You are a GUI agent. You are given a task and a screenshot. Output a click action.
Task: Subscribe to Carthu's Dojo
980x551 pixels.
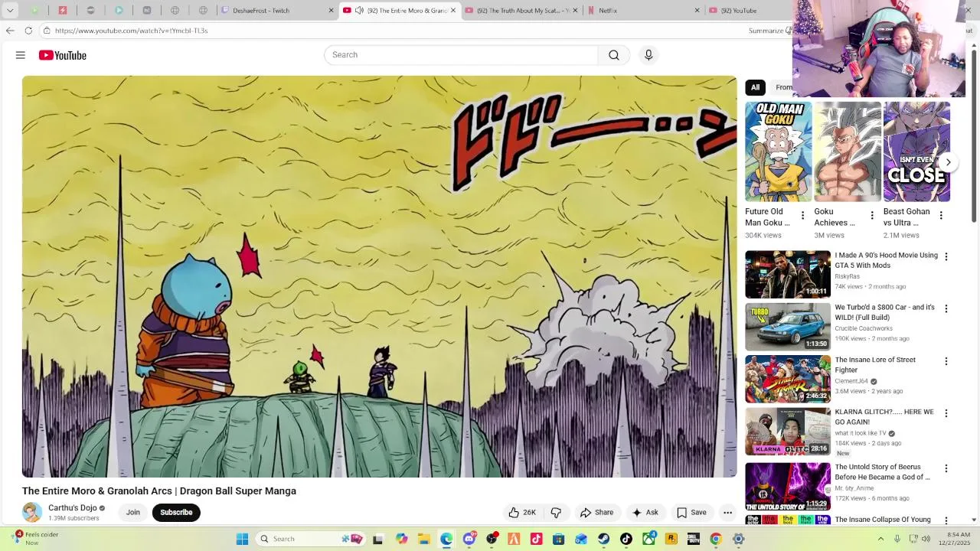coord(176,513)
